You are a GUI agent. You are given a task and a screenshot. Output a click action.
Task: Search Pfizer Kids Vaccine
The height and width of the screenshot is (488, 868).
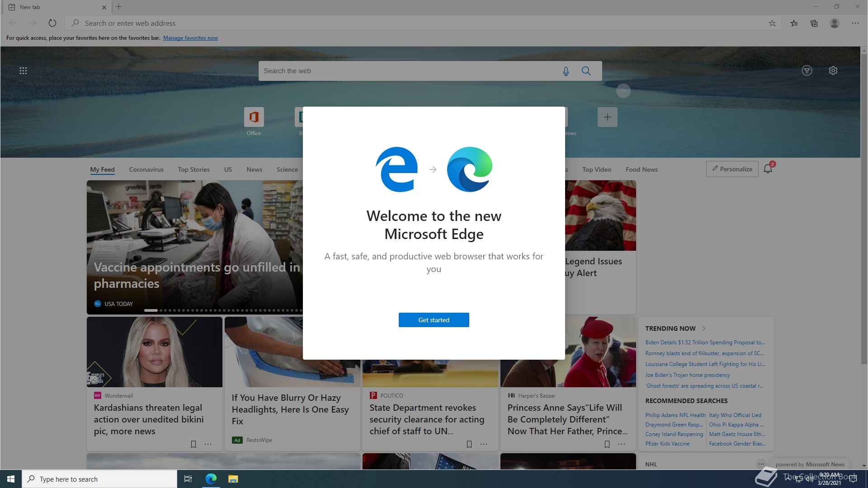coord(667,444)
